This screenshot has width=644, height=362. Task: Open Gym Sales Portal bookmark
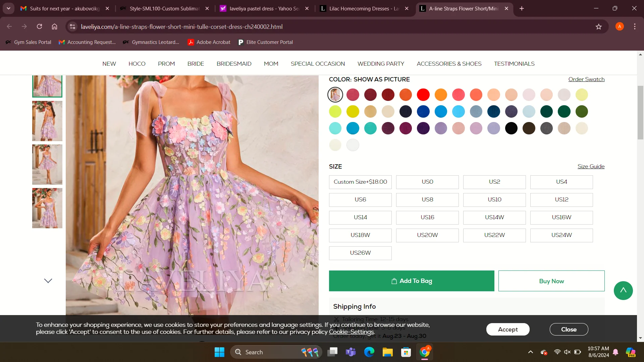coord(29,42)
